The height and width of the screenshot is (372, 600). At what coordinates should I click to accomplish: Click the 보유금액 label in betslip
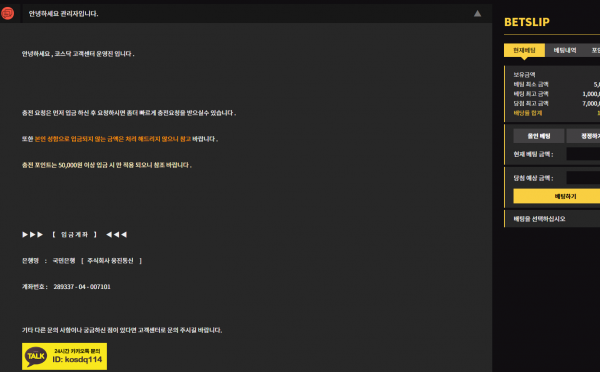(x=524, y=75)
